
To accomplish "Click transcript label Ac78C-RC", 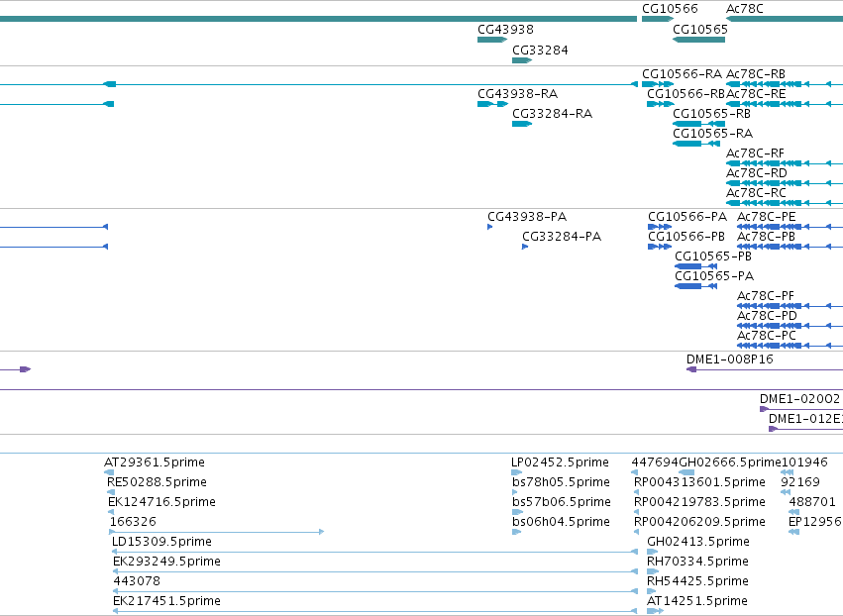I will tap(756, 193).
